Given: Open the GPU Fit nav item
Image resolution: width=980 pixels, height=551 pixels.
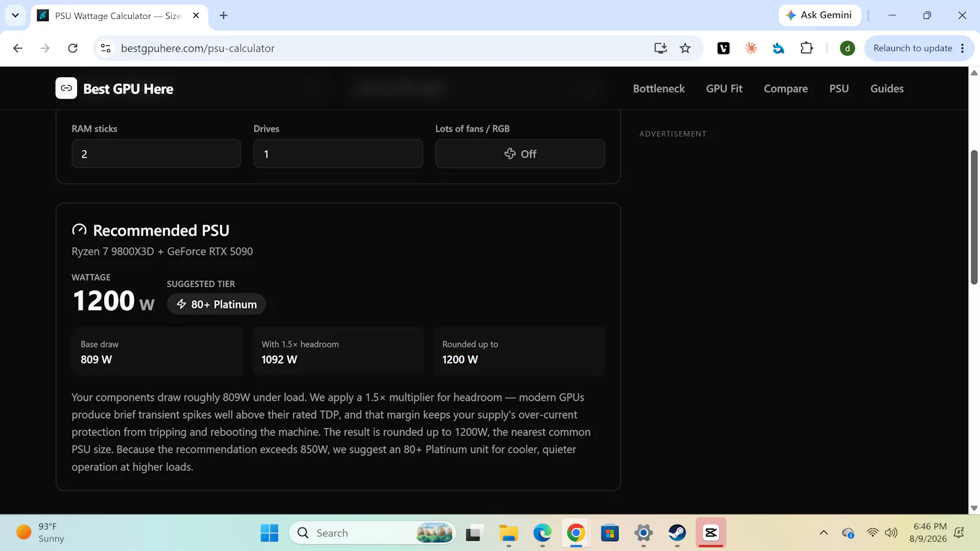Looking at the screenshot, I should [724, 89].
